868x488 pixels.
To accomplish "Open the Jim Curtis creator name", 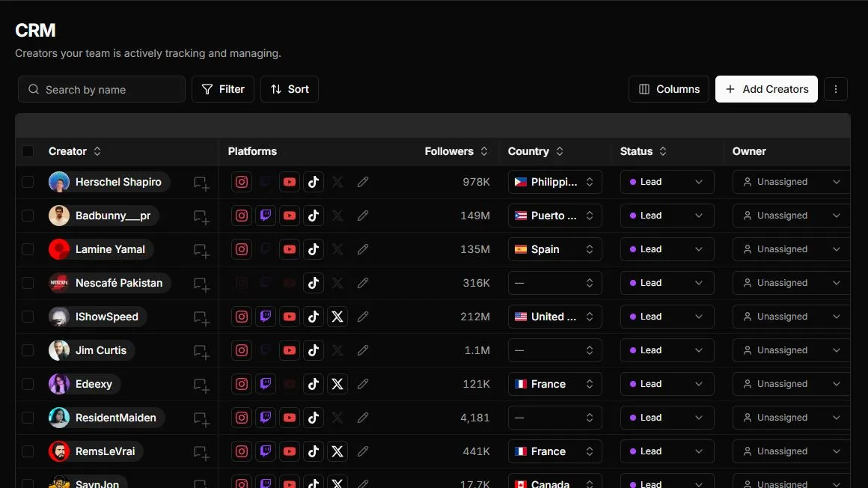I will coord(101,350).
